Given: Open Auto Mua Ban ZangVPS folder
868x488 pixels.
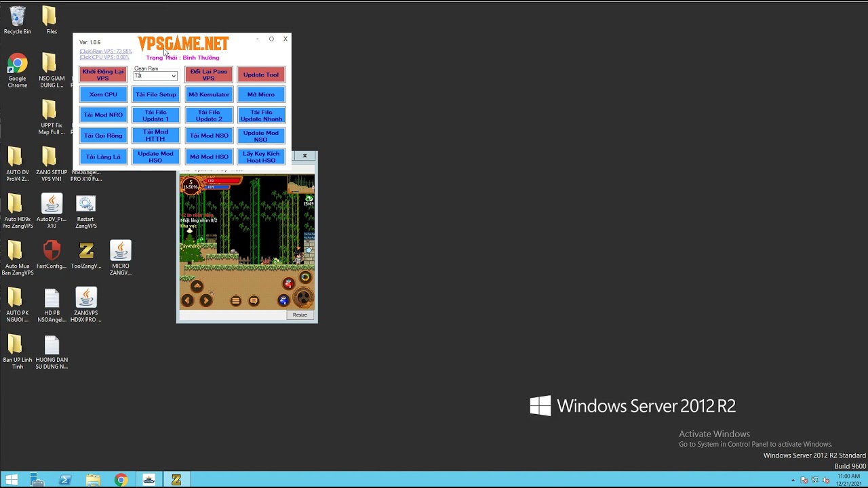Looking at the screenshot, I should [18, 258].
